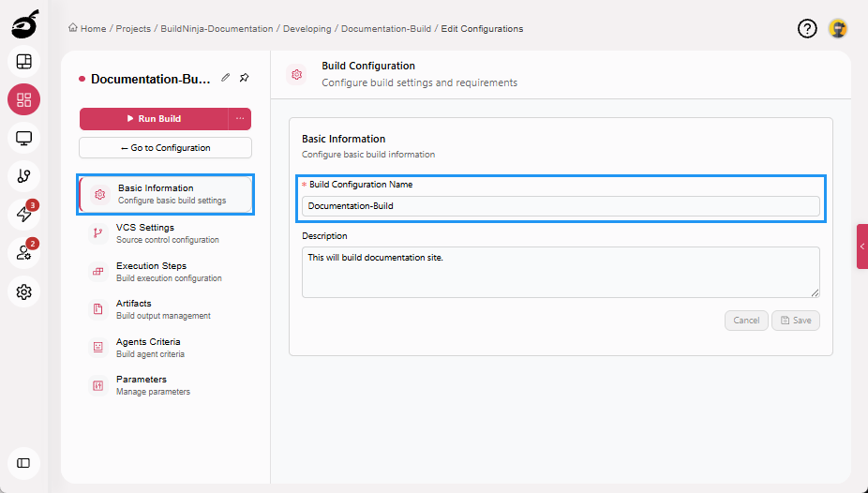
Task: Open the user settings icon with badge 2
Action: pos(23,253)
